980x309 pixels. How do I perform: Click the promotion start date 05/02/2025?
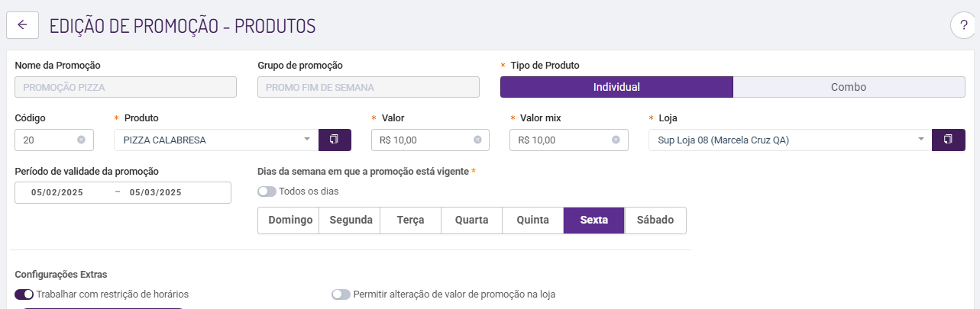[x=57, y=192]
